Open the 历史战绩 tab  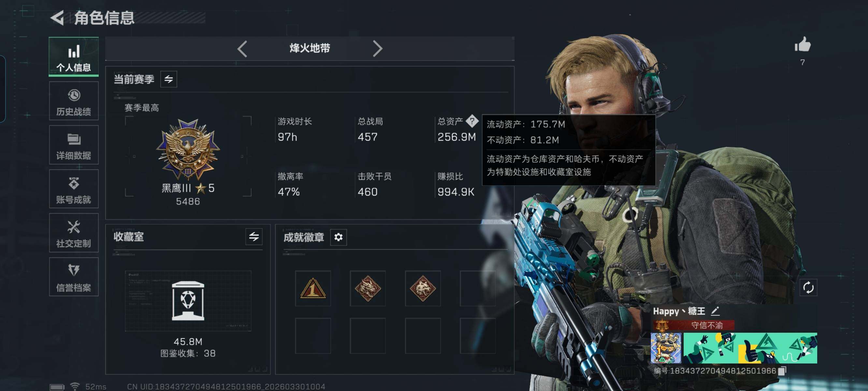(x=74, y=101)
